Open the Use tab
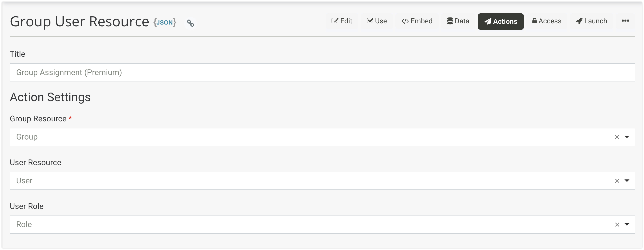The height and width of the screenshot is (250, 644). pyautogui.click(x=377, y=21)
